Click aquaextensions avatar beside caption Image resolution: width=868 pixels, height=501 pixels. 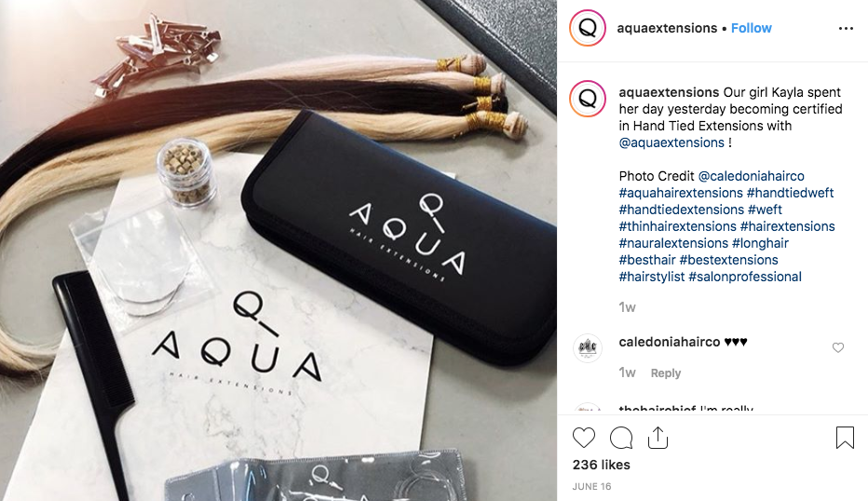click(588, 99)
